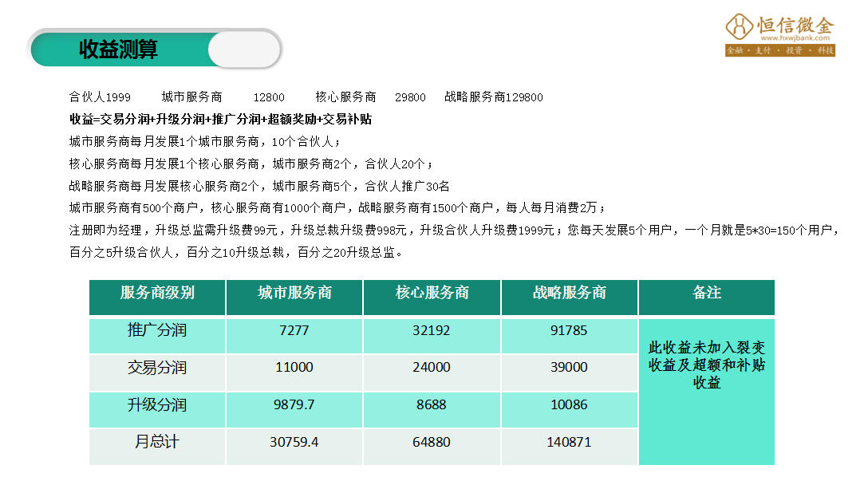This screenshot has width=868, height=481.
Task: Open the www.hxwjbank.com link under the logo
Action: coord(795,38)
